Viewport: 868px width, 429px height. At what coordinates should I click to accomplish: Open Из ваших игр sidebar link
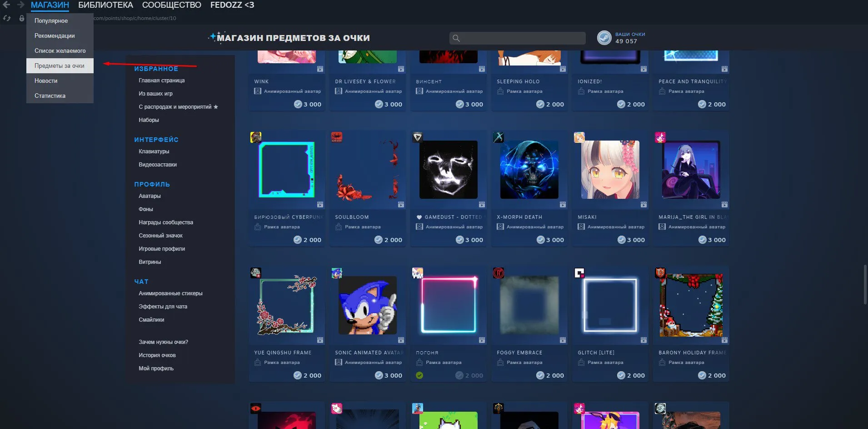(156, 94)
